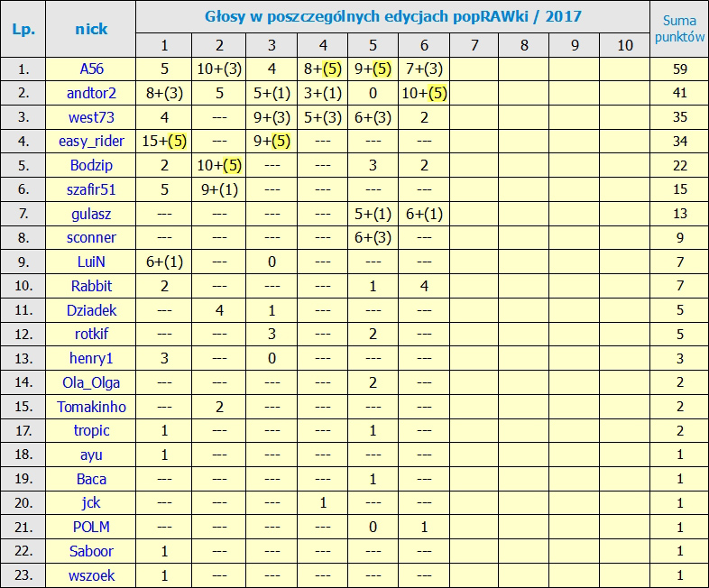Click the szafir51 nickname

point(91,189)
